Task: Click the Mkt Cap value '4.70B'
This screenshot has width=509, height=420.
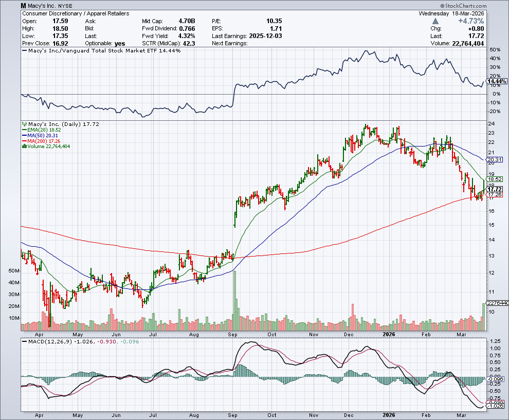Action: (x=187, y=21)
